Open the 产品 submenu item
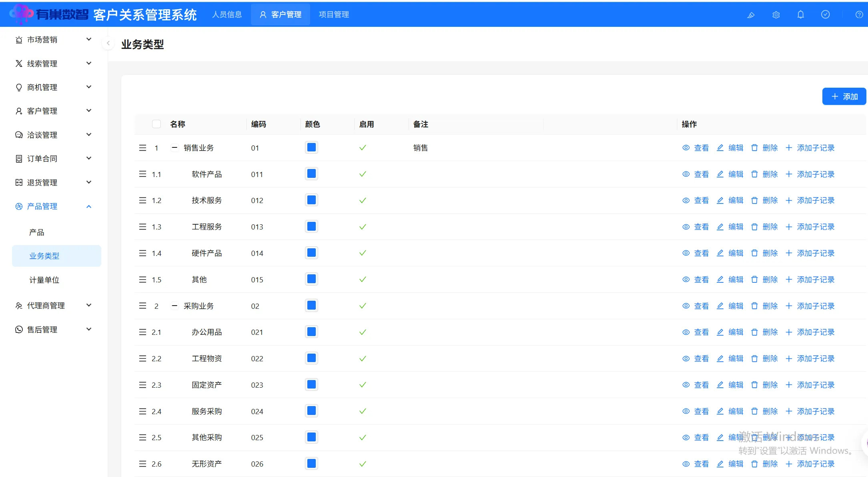868x477 pixels. pos(56,232)
